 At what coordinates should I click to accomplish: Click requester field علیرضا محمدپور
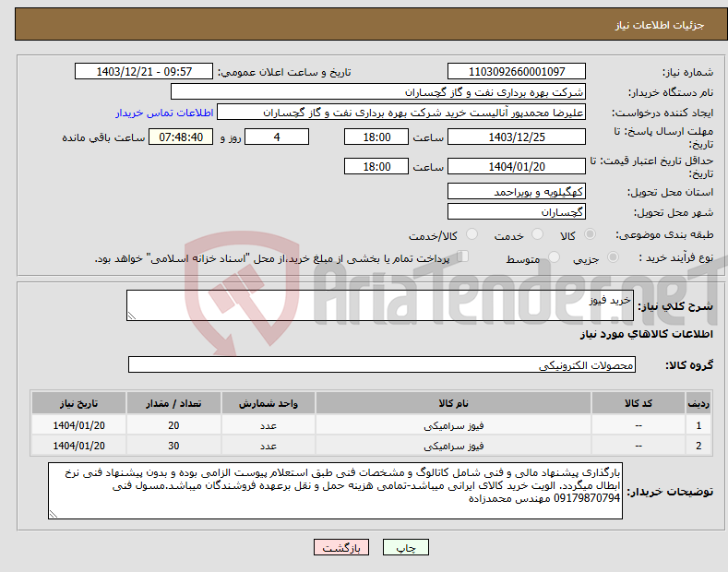(x=401, y=113)
